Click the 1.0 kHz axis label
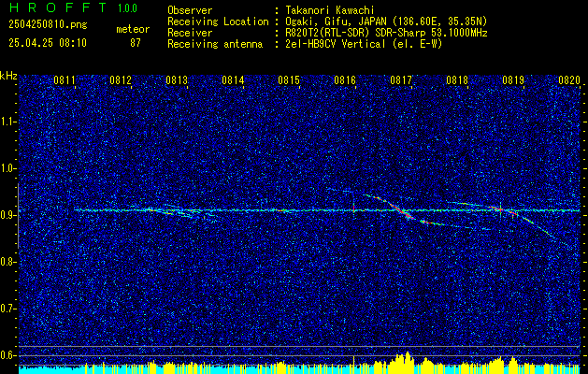This screenshot has height=374, width=588. pos(7,169)
